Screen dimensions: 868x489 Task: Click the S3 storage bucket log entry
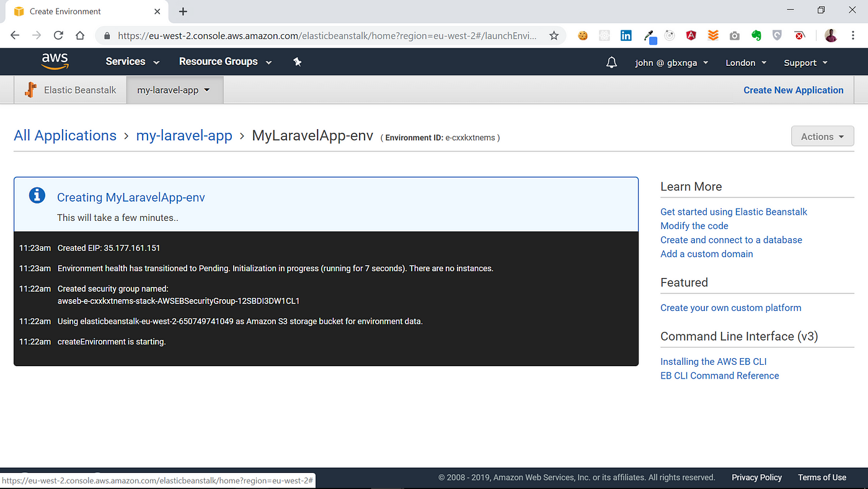(240, 321)
